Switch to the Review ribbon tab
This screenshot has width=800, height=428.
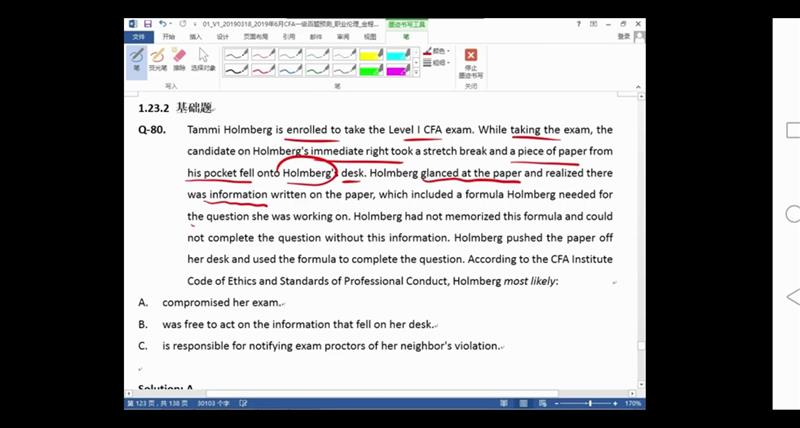(x=343, y=37)
